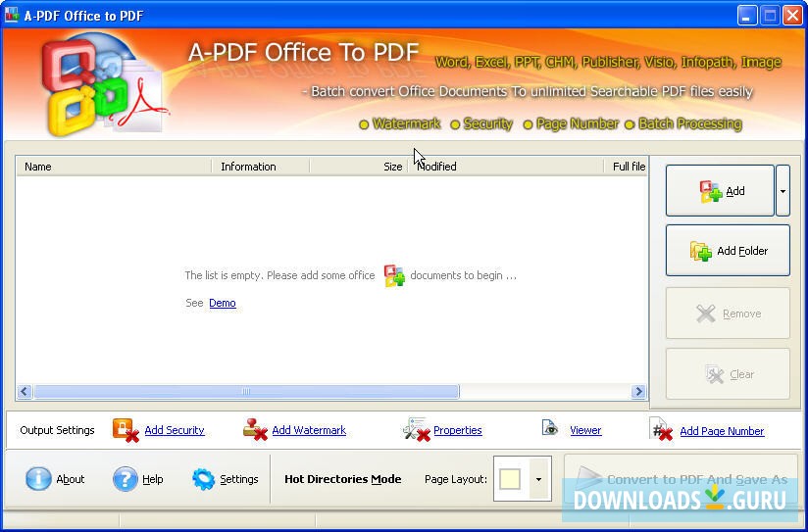Open the Viewer link

click(585, 430)
